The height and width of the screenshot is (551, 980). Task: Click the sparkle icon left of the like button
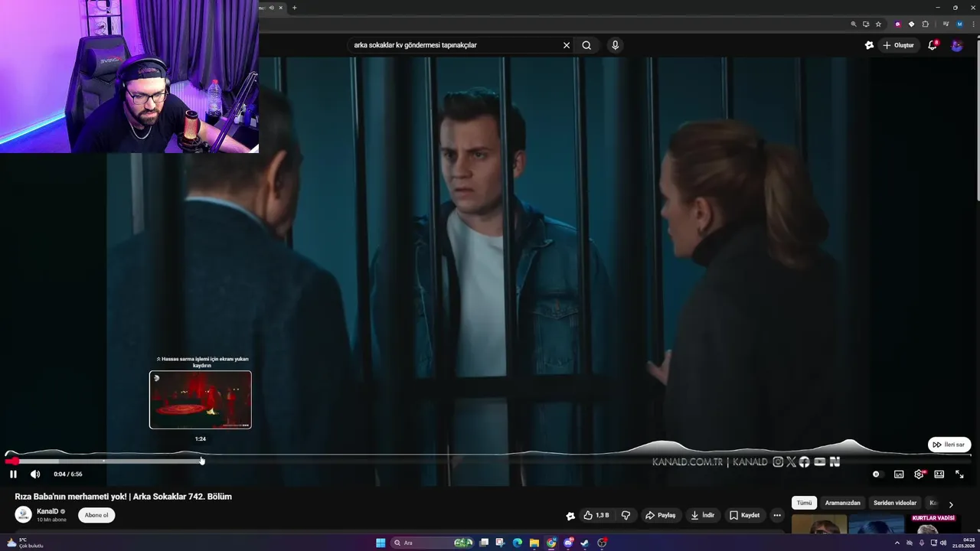tap(570, 516)
